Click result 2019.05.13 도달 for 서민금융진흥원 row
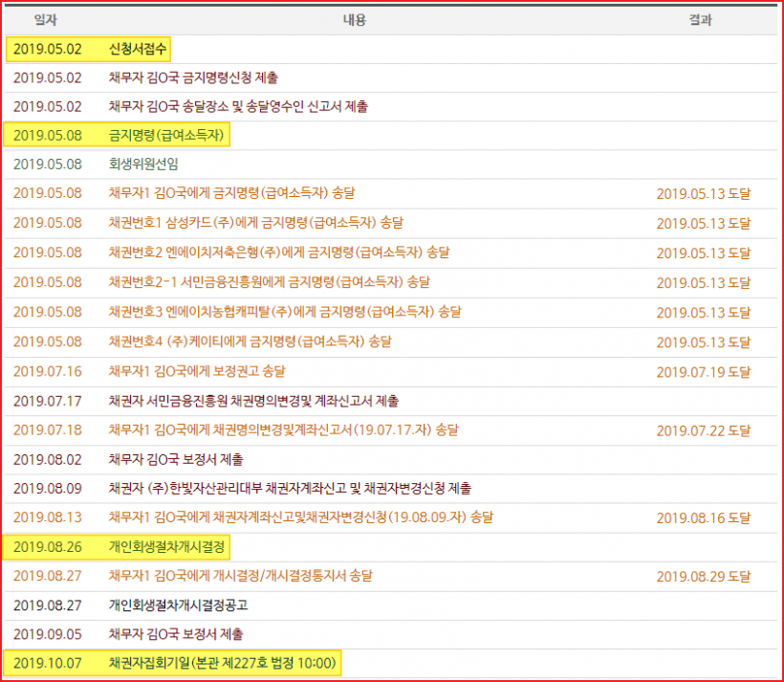Image resolution: width=784 pixels, height=682 pixels. [703, 283]
